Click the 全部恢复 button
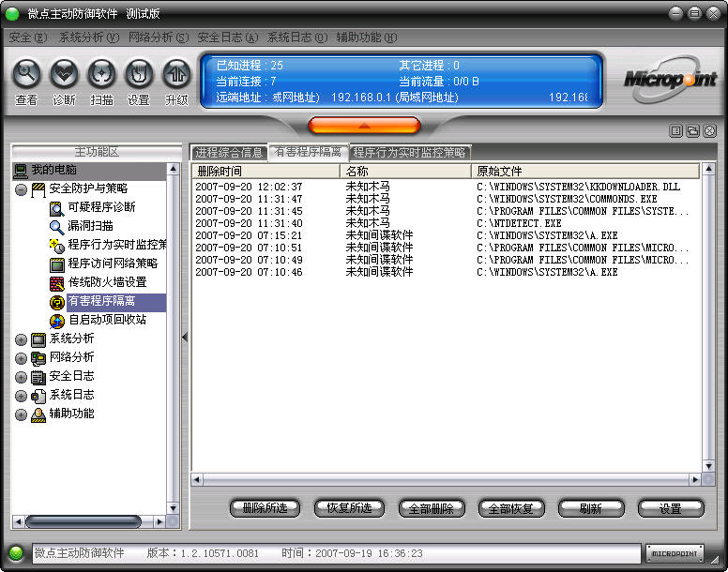Screen dimensions: 728x572 point(511,508)
